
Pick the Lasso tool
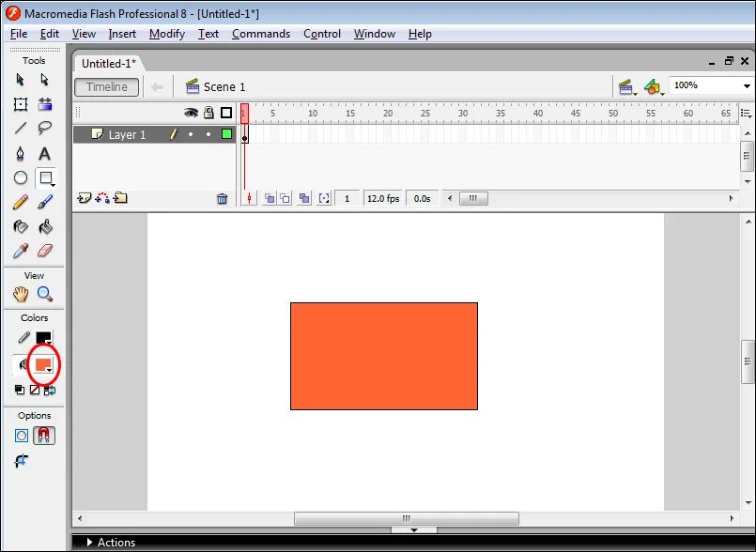(x=45, y=128)
